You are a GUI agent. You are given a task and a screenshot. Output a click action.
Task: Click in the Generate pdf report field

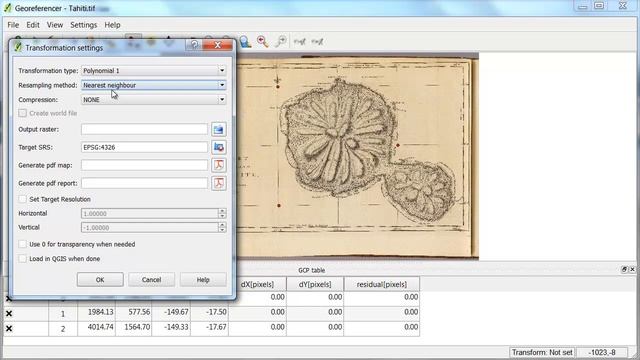click(144, 183)
